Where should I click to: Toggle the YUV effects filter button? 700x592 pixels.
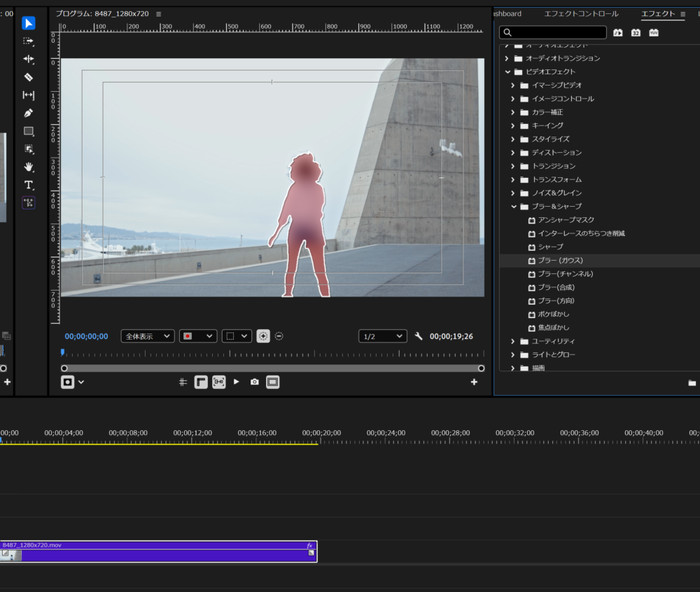click(x=654, y=33)
